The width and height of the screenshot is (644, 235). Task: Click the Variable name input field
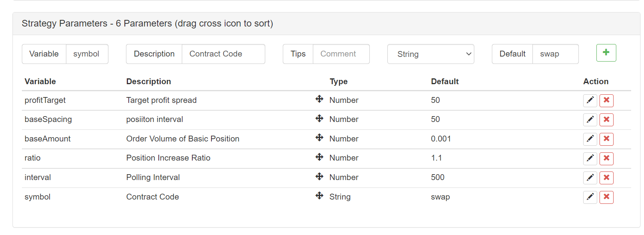click(x=87, y=54)
